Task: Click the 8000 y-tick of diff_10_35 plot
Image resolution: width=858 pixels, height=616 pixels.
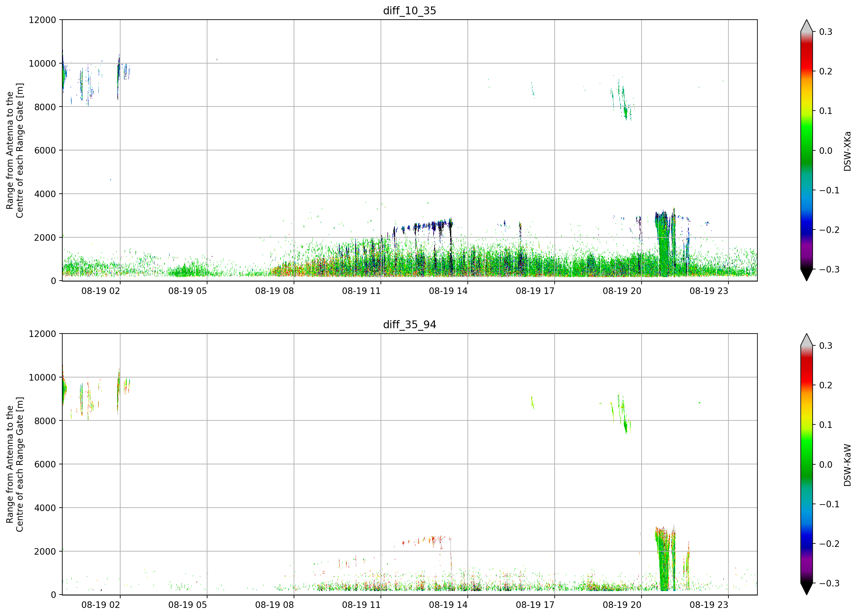Action: 45,107
